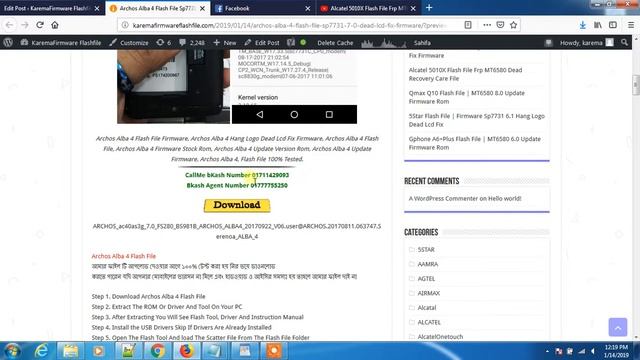Click Delete Cache in admin bar
The image size is (640, 360).
pos(335,42)
